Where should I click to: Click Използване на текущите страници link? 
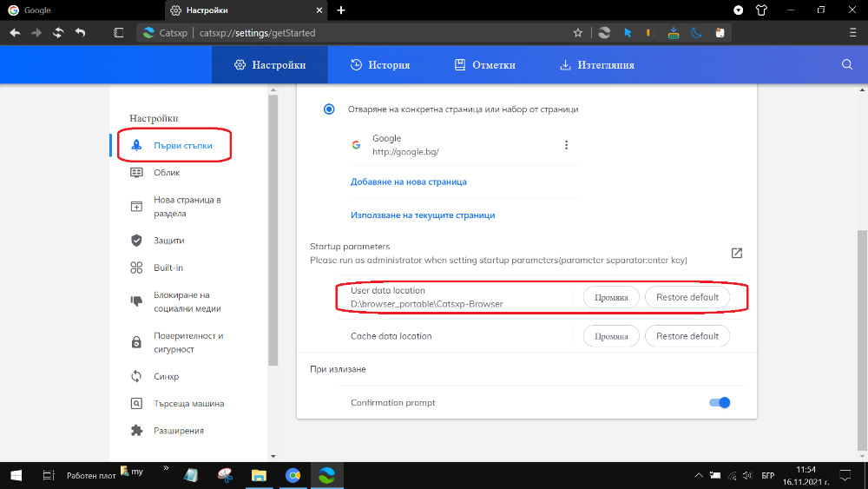coord(423,215)
